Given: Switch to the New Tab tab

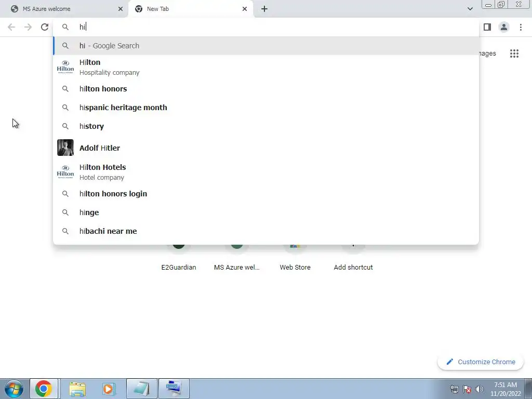Looking at the screenshot, I should (191, 9).
